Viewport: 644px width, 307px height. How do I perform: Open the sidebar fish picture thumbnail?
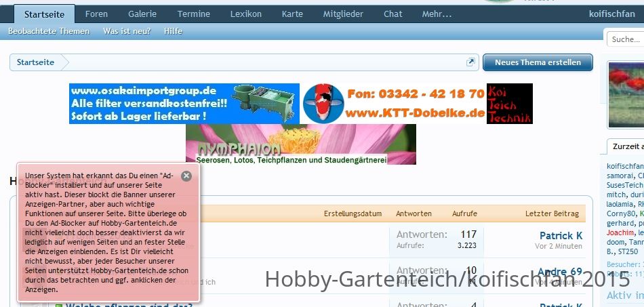pos(626,95)
